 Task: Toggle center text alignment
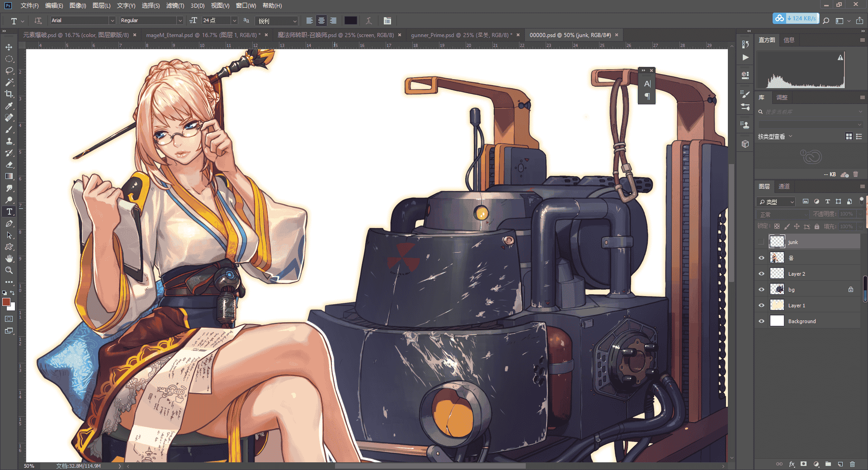tap(321, 21)
